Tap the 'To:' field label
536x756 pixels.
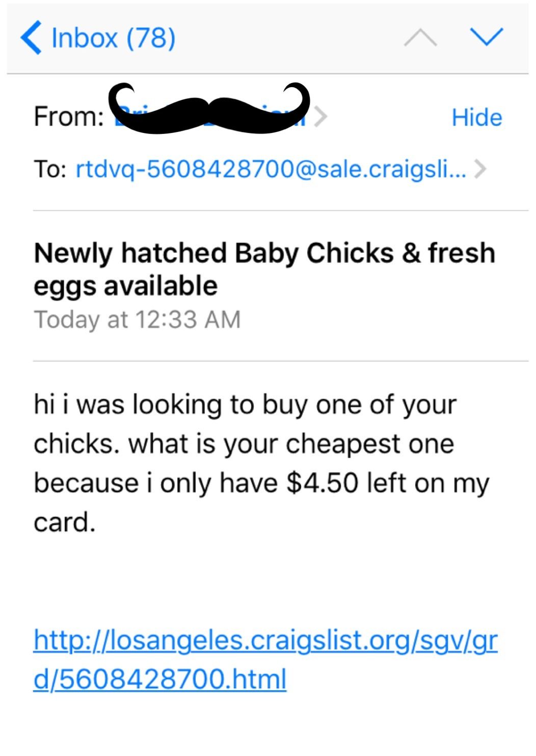pyautogui.click(x=50, y=169)
